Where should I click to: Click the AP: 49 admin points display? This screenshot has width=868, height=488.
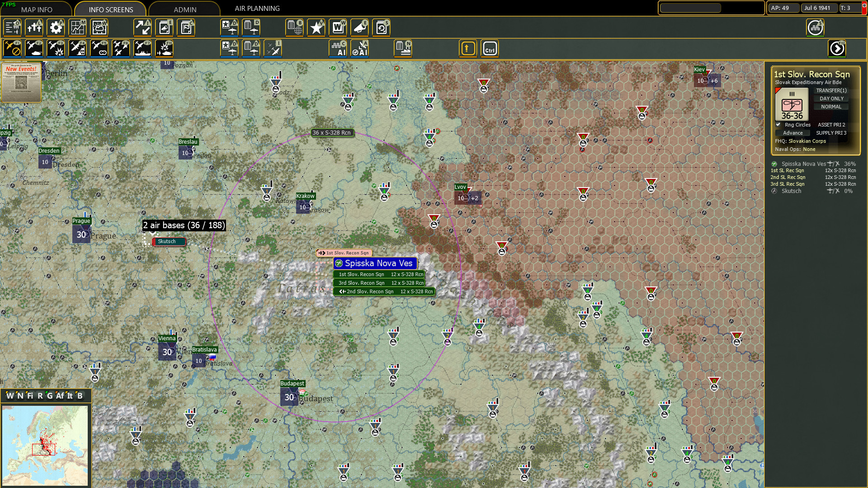tap(783, 8)
